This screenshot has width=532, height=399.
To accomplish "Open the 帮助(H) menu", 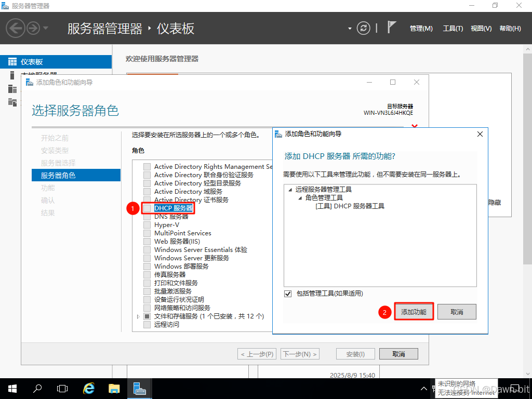I will (510, 29).
